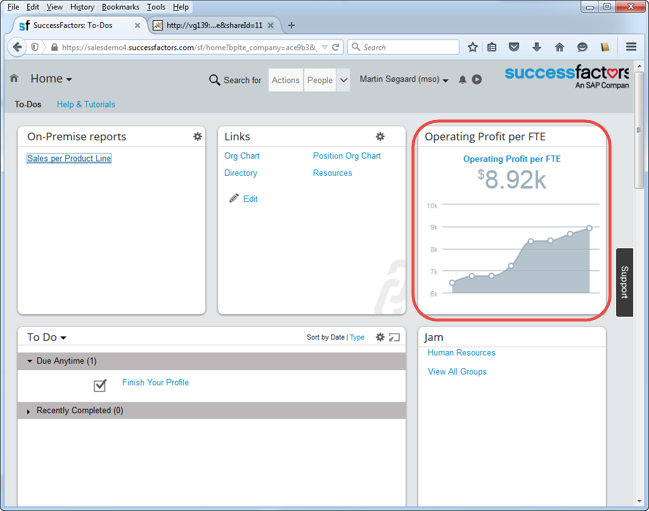The image size is (649, 511).
Task: Open the Home module dropdown
Action: click(x=51, y=79)
